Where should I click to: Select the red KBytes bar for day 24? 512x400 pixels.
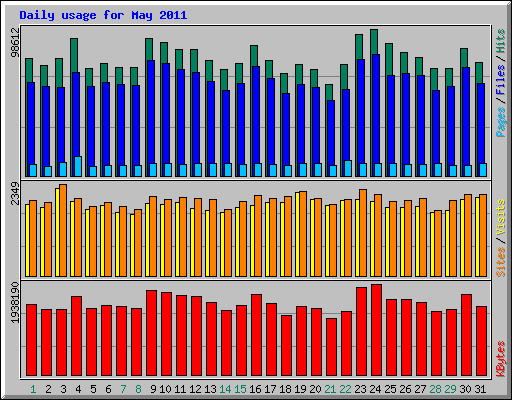point(377,330)
